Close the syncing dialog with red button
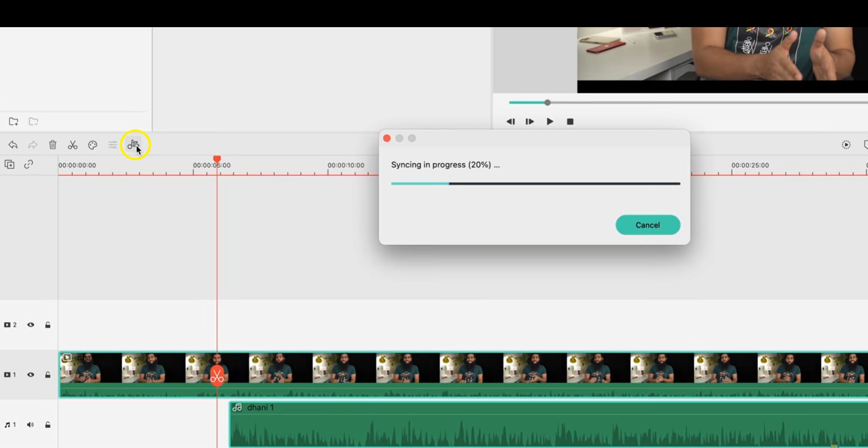Image resolution: width=868 pixels, height=448 pixels. point(387,138)
